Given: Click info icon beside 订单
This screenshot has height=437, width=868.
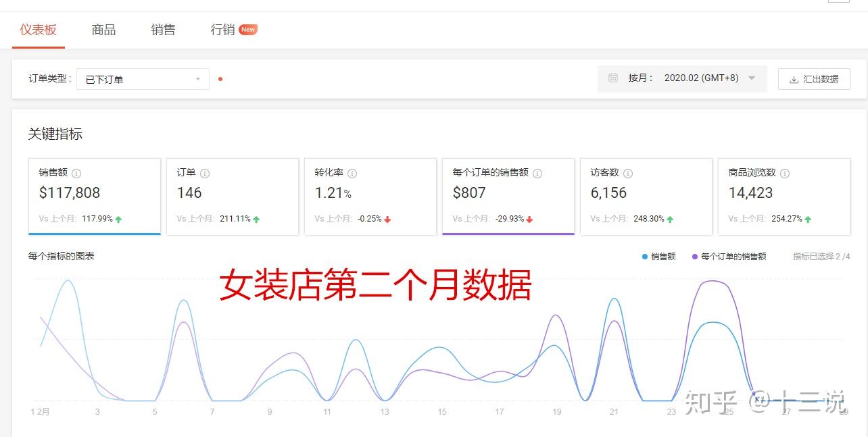Looking at the screenshot, I should (x=205, y=174).
